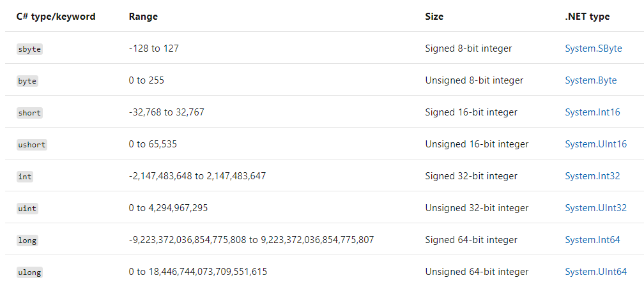Click the System.UInt16 link
Screen dimensions: 644x296
(595, 144)
